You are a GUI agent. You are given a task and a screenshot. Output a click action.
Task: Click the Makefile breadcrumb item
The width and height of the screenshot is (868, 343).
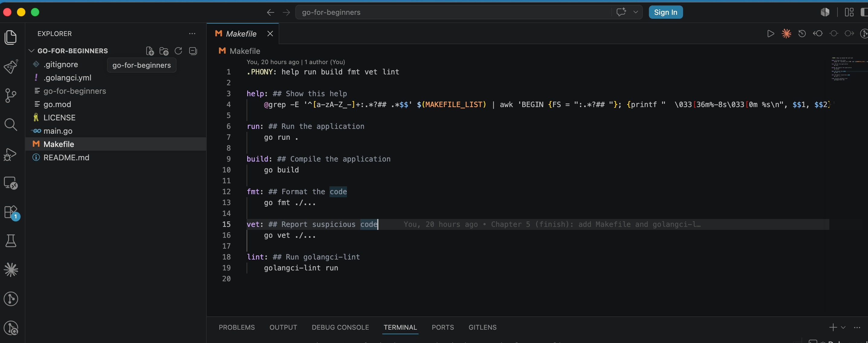click(x=239, y=51)
